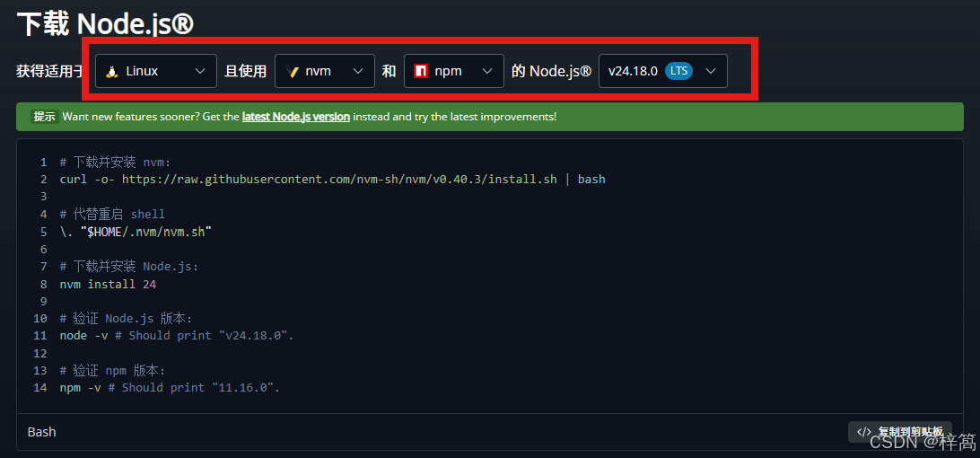
Task: Click the nvm install 24 line
Action: tap(108, 284)
